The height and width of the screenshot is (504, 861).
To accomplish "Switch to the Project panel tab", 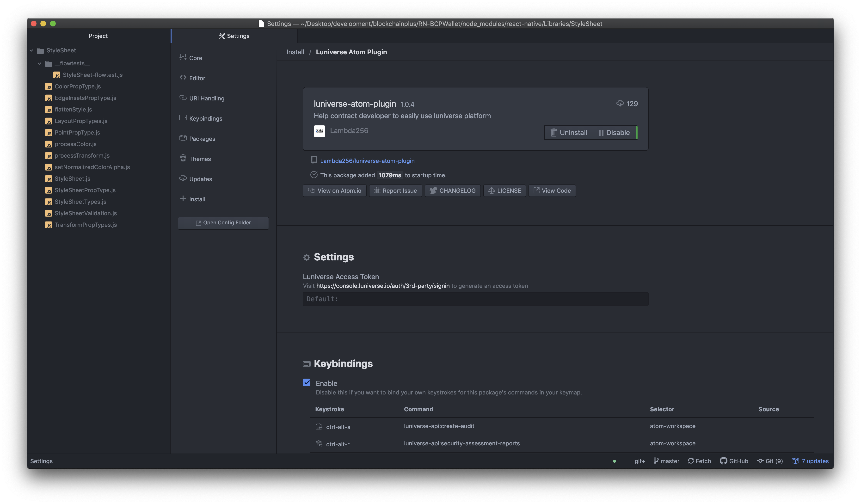I will click(98, 36).
